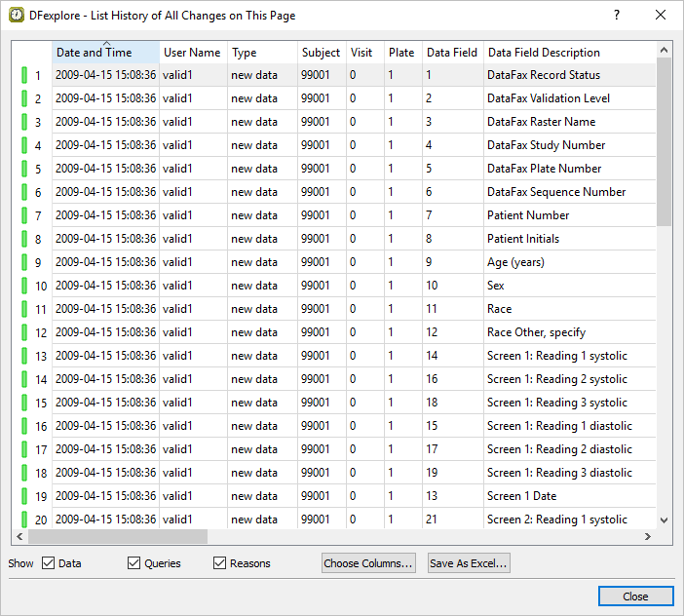Screen dimensions: 684x616
Task: Sort by User Name column header
Action: pos(192,53)
